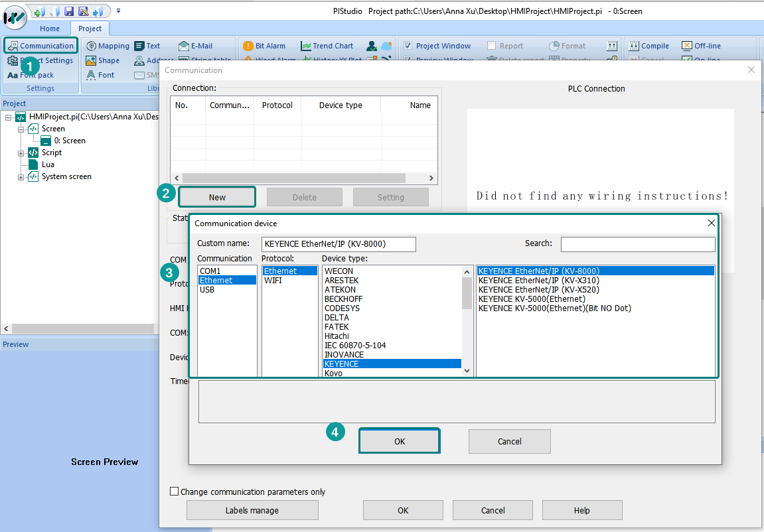The width and height of the screenshot is (764, 532).
Task: Enable Change communication parameters only
Action: click(x=174, y=492)
